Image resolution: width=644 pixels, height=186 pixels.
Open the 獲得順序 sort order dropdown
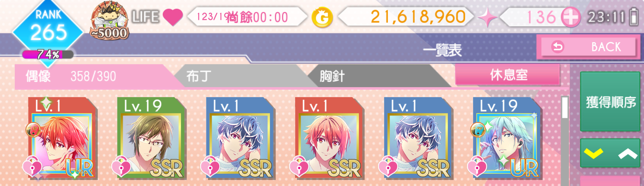610,102
